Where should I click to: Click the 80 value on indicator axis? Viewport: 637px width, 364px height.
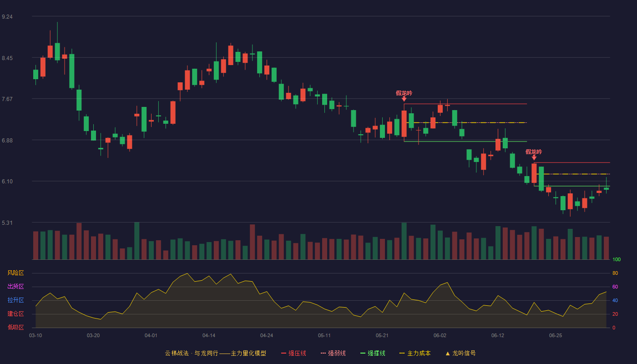coord(615,273)
